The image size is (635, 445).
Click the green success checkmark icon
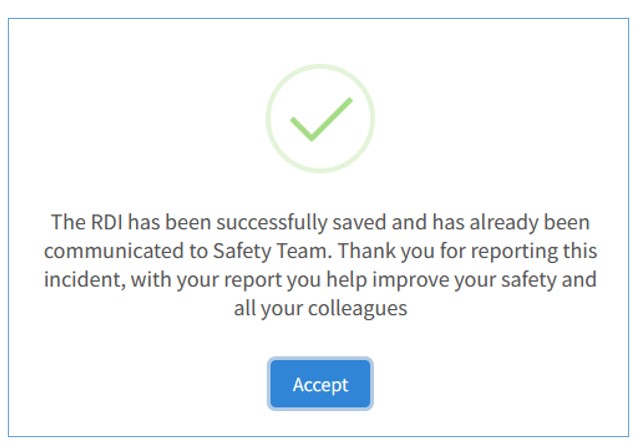[x=320, y=119]
